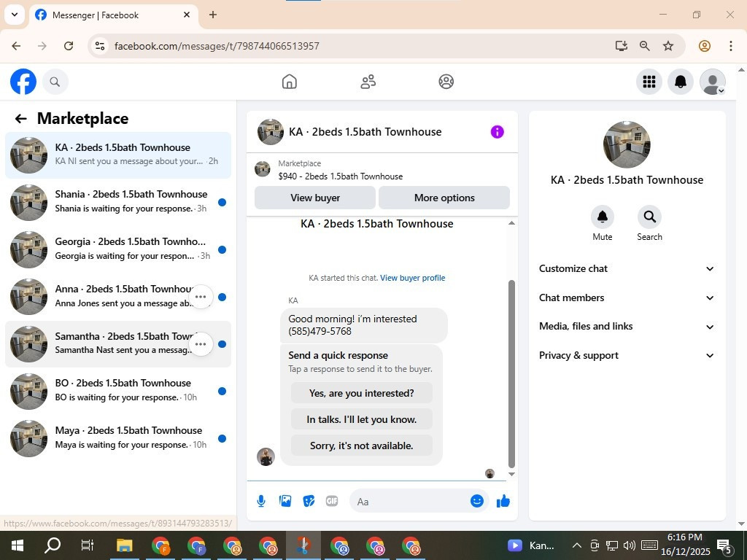Open conversation information purple icon
The image size is (747, 560).
coord(497,132)
